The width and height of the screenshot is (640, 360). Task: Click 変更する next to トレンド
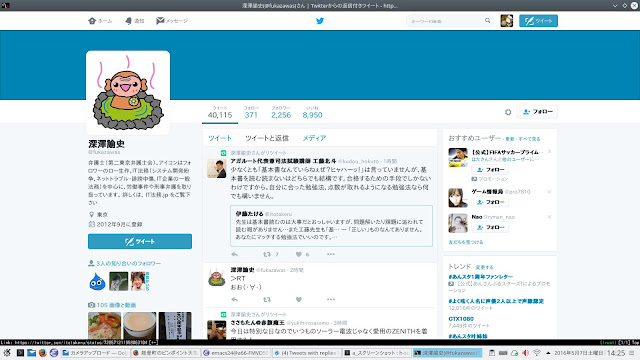tap(484, 267)
